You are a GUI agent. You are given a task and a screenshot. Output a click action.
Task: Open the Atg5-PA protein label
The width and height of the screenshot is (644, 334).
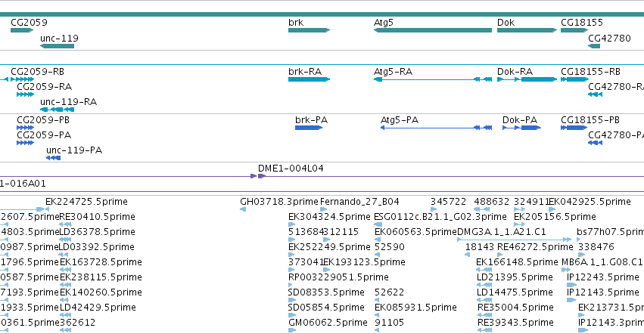pyautogui.click(x=400, y=120)
